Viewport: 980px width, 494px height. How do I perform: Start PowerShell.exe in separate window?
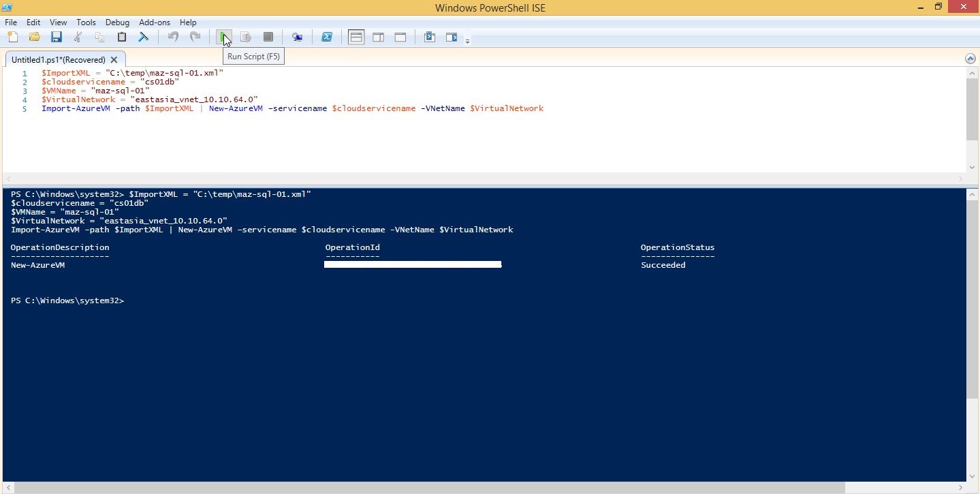coord(327,37)
